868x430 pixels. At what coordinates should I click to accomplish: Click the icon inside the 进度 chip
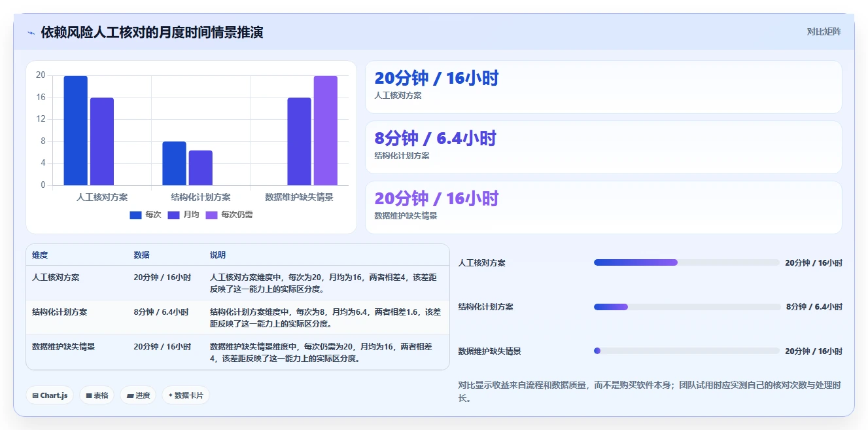click(x=130, y=396)
